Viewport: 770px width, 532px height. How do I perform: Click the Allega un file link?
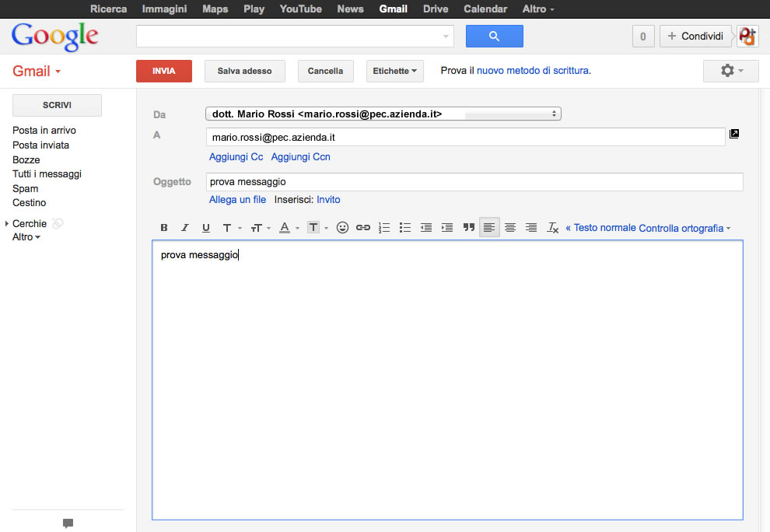[237, 200]
